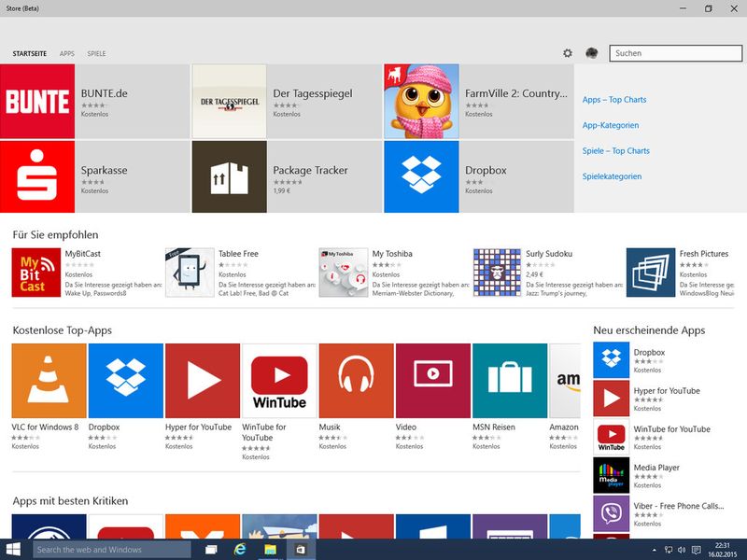Click the Surly Sudoku title text

[549, 254]
